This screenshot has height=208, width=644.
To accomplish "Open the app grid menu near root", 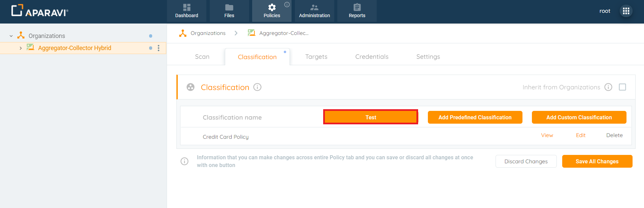I will [x=626, y=11].
